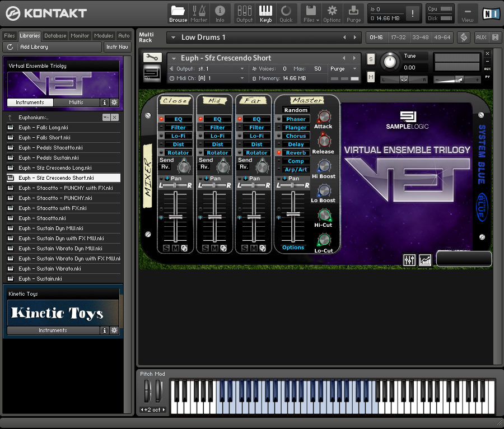Open the Euphonium folder sort dropdown
The width and height of the screenshot is (504, 429).
pos(106,117)
